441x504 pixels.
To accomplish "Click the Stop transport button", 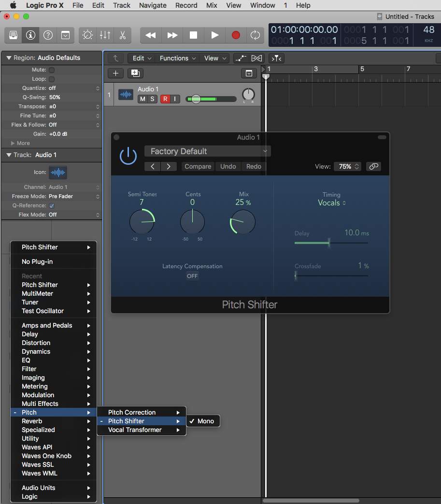I will 193,35.
